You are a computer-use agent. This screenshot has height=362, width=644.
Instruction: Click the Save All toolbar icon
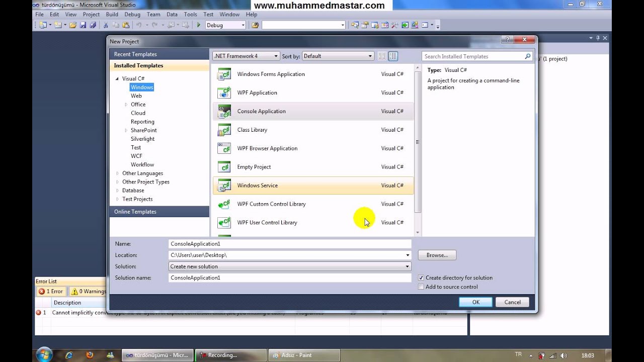(93, 25)
